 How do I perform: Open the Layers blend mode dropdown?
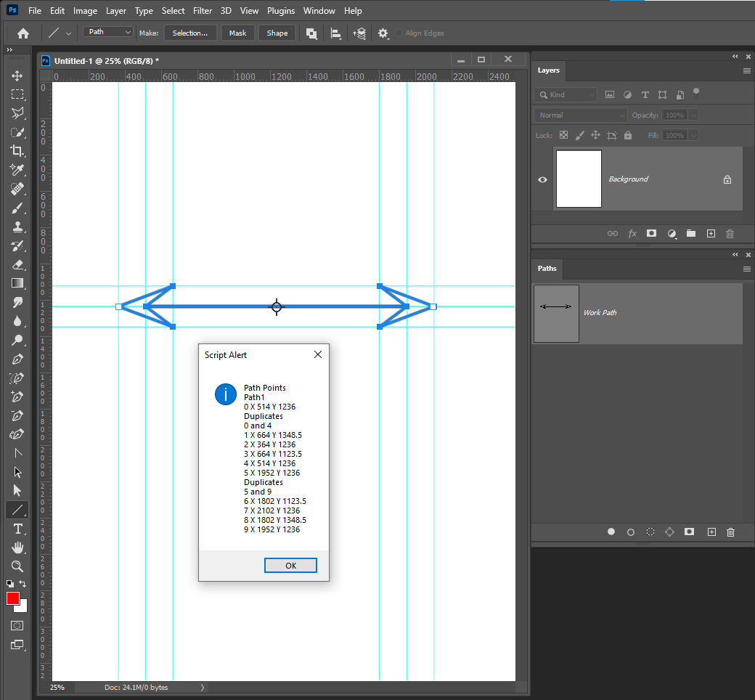pos(580,115)
